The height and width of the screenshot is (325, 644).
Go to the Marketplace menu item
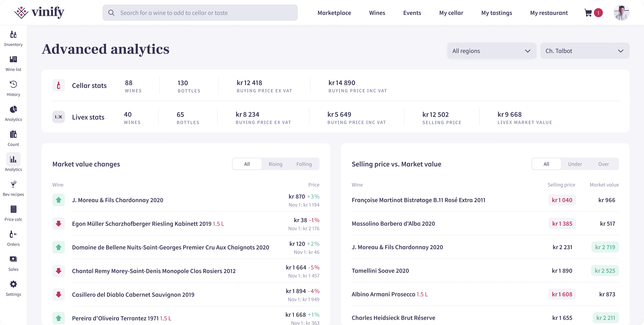pos(334,13)
